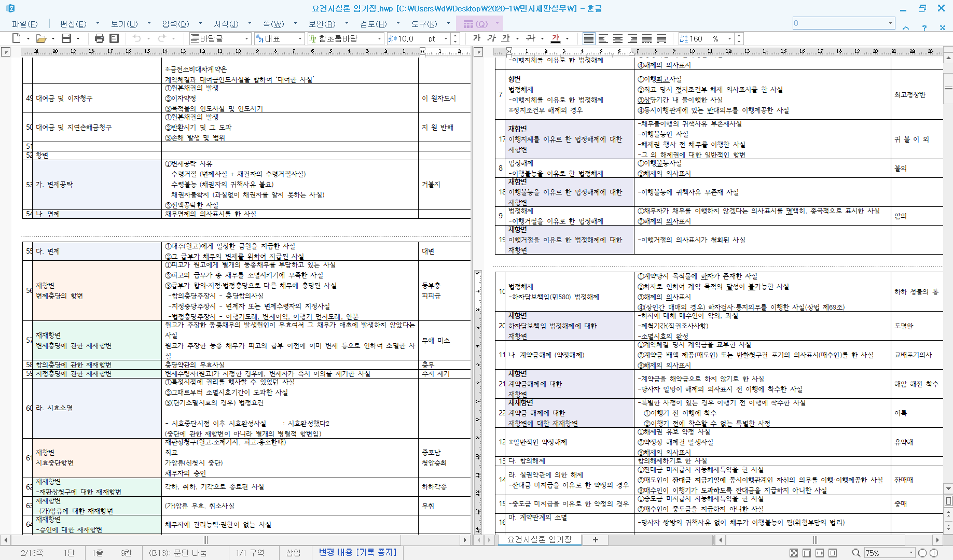Open the 75% zoom level dropdown

[910, 553]
